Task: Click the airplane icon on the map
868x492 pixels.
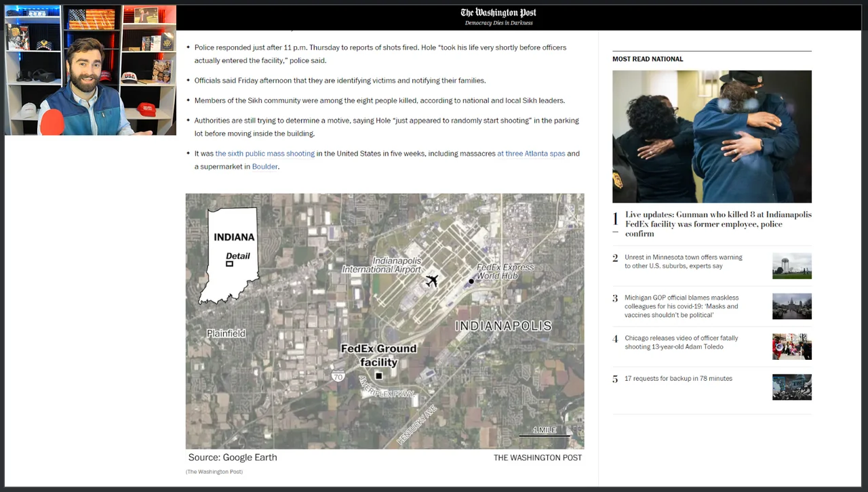Action: pos(432,281)
